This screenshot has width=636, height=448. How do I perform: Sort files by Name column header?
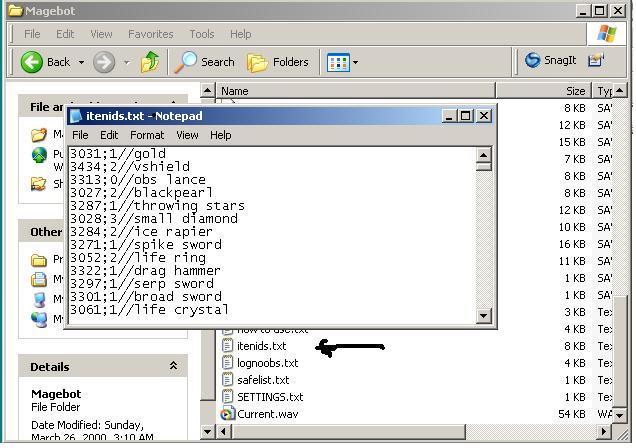click(356, 91)
